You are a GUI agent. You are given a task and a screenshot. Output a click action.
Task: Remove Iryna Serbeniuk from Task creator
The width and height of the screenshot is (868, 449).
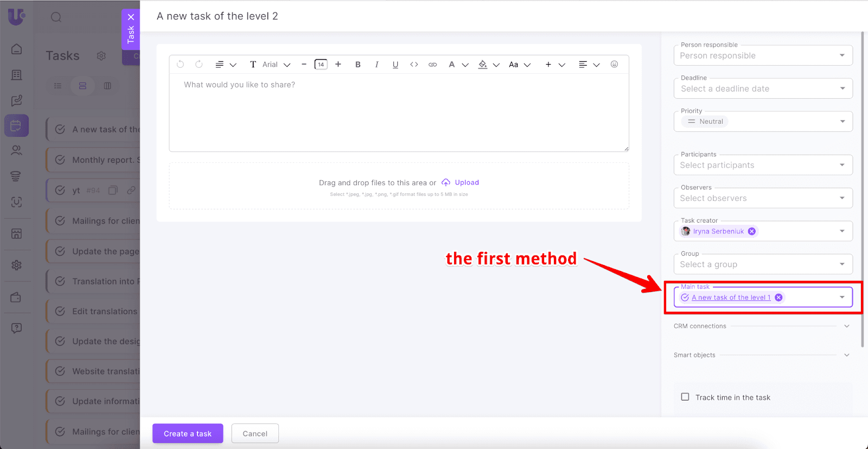(752, 231)
